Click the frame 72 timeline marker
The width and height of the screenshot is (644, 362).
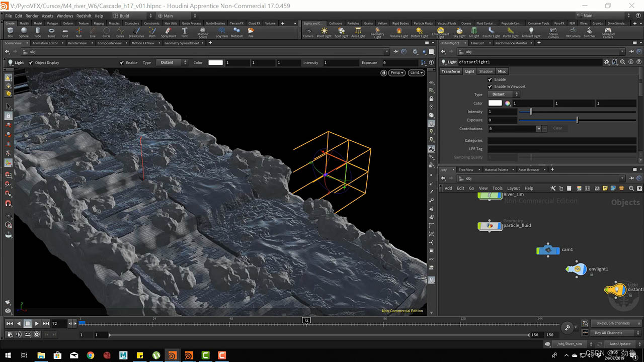click(306, 320)
